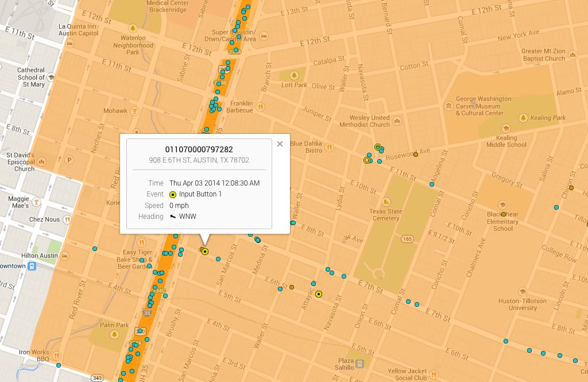Click the Palm Park tree icon
The height and width of the screenshot is (382, 588).
click(x=114, y=334)
